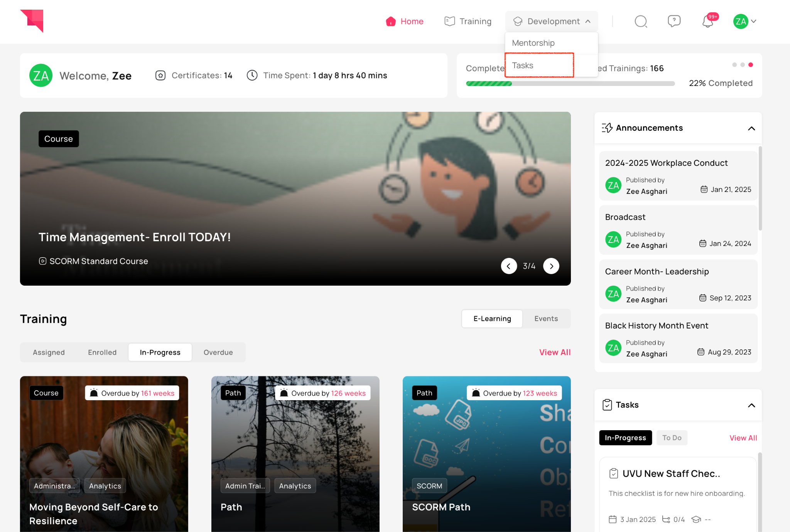
Task: Click View All in Tasks panel
Action: point(743,438)
